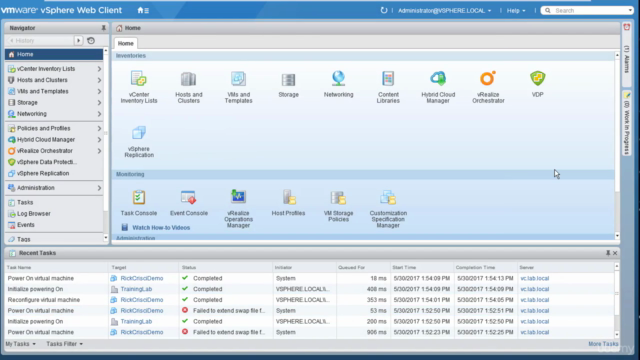
Task: Click the Watch How-to Videos link
Action: [x=161, y=228]
